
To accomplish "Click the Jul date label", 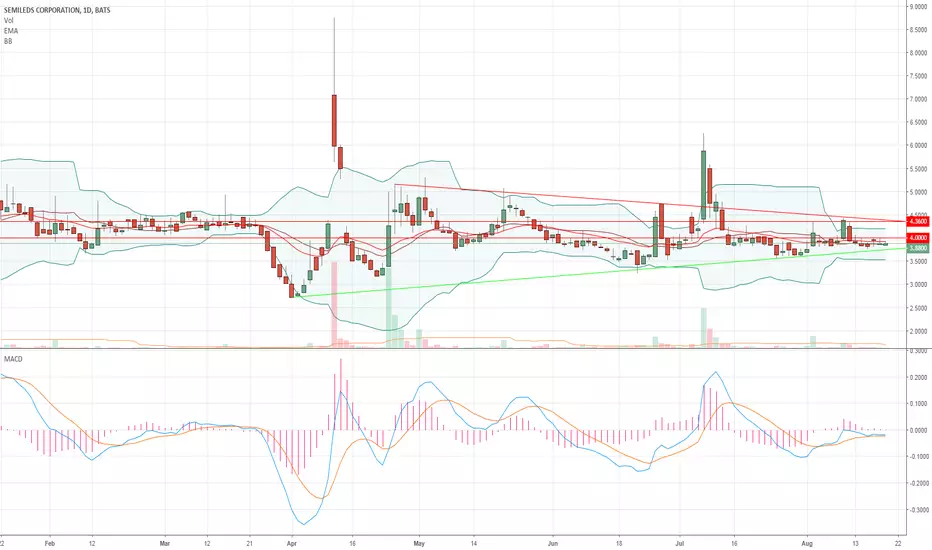I will pos(679,543).
